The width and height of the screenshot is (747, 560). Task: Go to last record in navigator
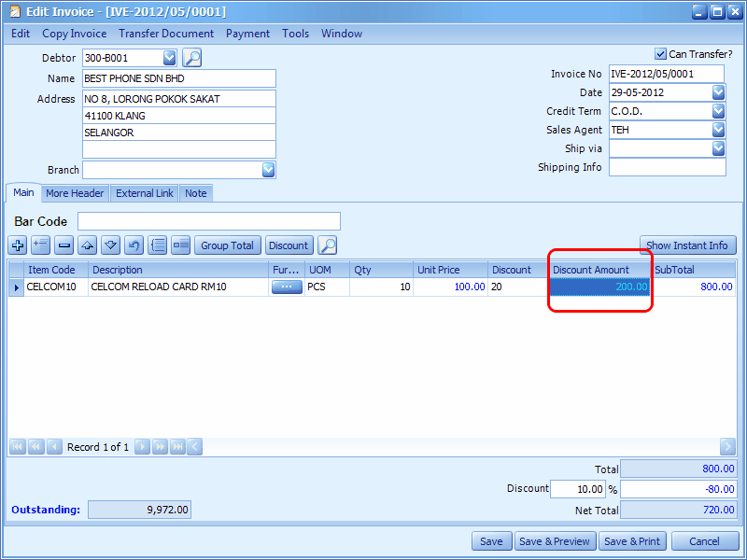177,447
